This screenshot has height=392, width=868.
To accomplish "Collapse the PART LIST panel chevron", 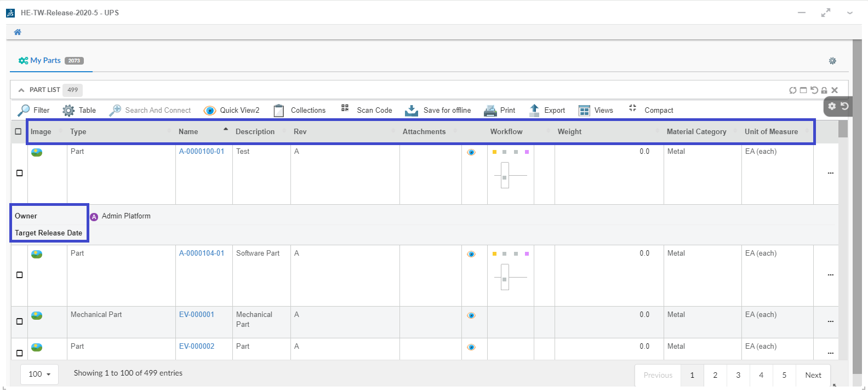I will (21, 90).
